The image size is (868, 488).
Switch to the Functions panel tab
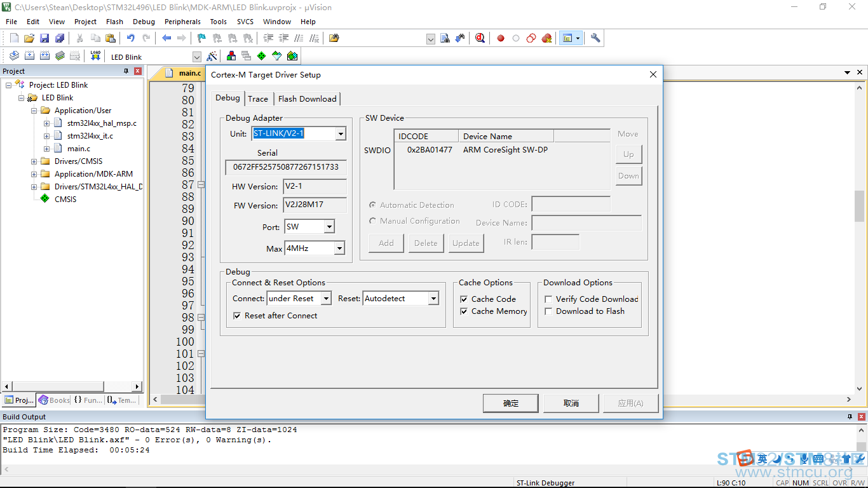click(88, 400)
